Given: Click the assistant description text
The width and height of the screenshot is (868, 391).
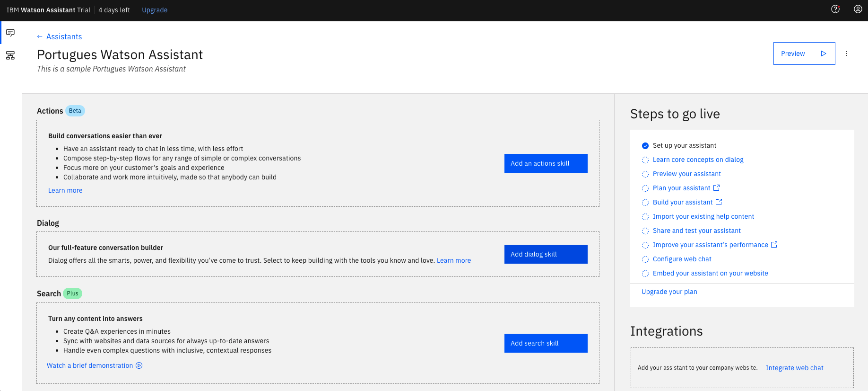Looking at the screenshot, I should [x=111, y=69].
